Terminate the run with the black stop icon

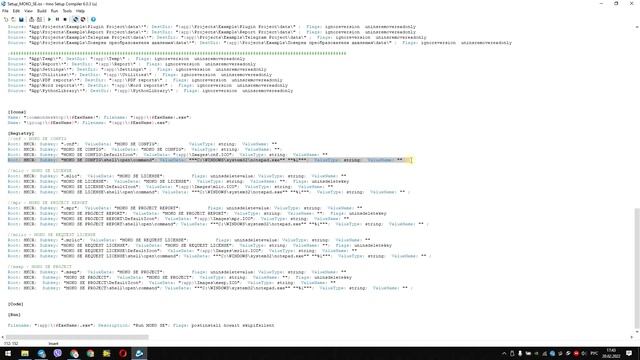(x=65, y=19)
